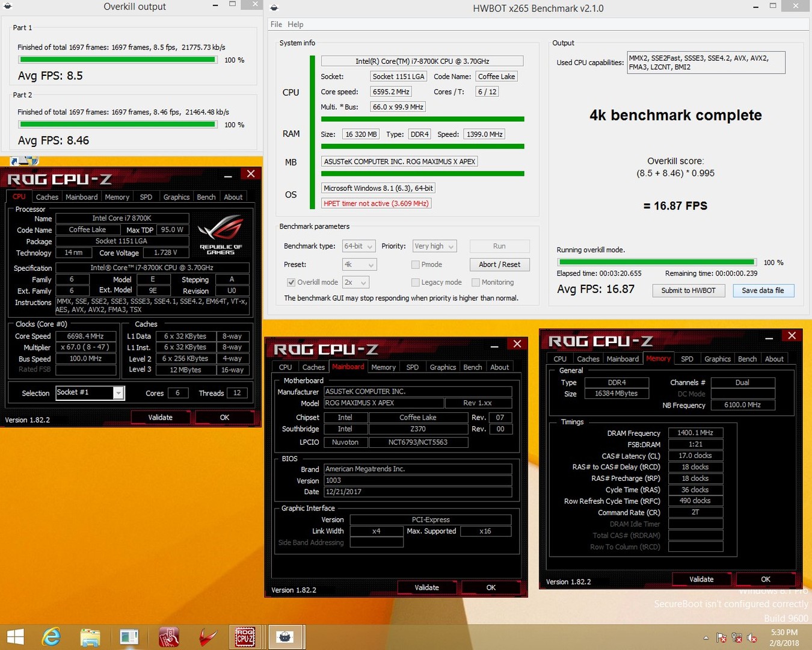Click the taskbar icon right of File Explorer
Image resolution: width=812 pixels, height=650 pixels.
coord(129,637)
